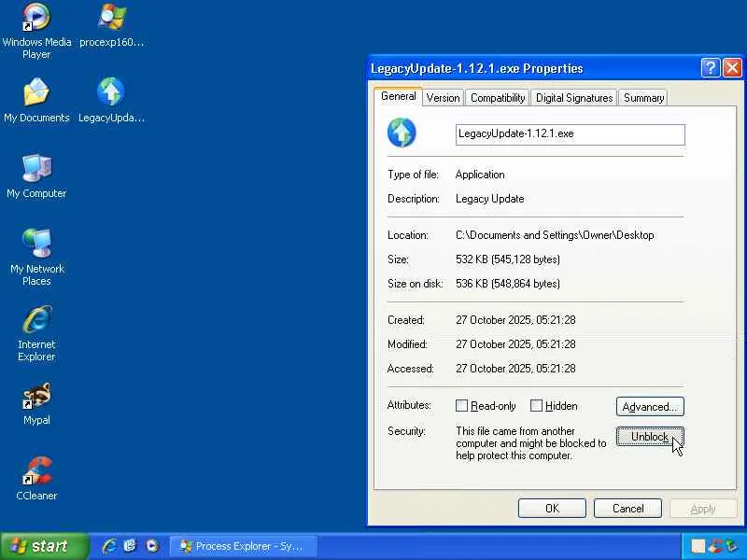Click the Help question mark button in title bar
Viewport: 747px width, 560px height.
coord(710,68)
